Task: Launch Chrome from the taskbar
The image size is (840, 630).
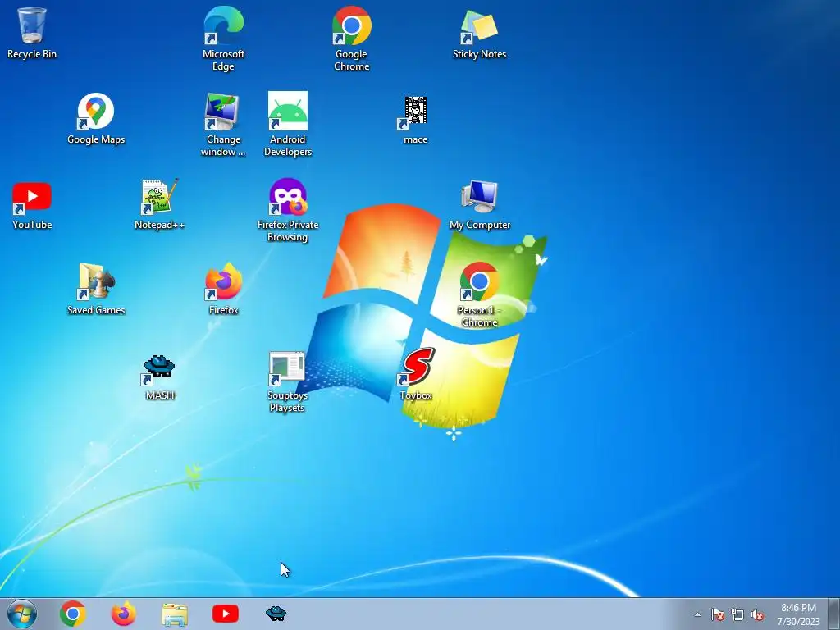Action: pyautogui.click(x=73, y=614)
